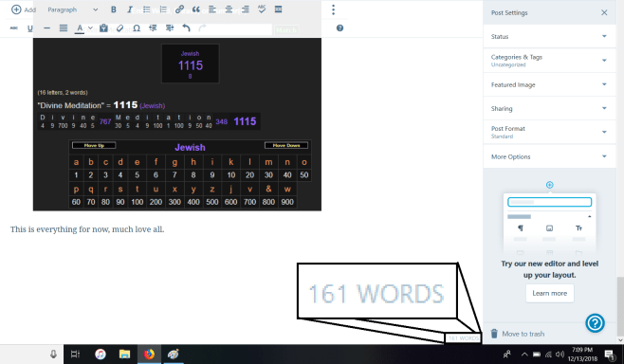Apply the text color
This screenshot has height=364, width=624.
(80, 28)
